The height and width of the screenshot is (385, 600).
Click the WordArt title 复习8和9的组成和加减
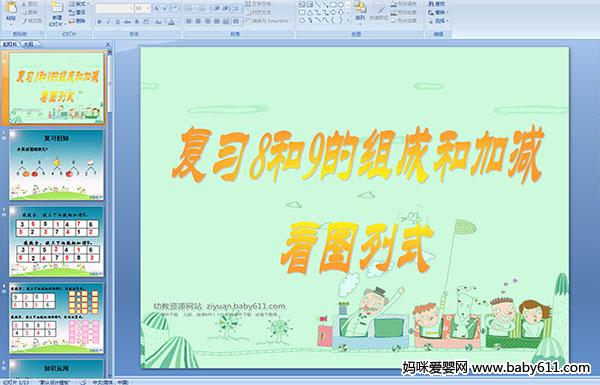point(357,155)
